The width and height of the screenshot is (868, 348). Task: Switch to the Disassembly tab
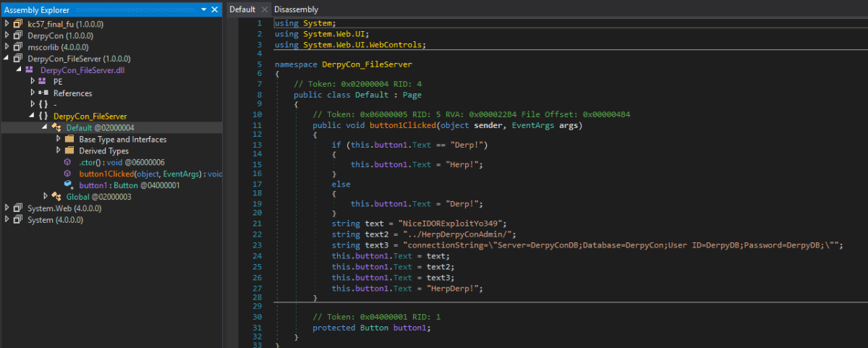tap(296, 9)
